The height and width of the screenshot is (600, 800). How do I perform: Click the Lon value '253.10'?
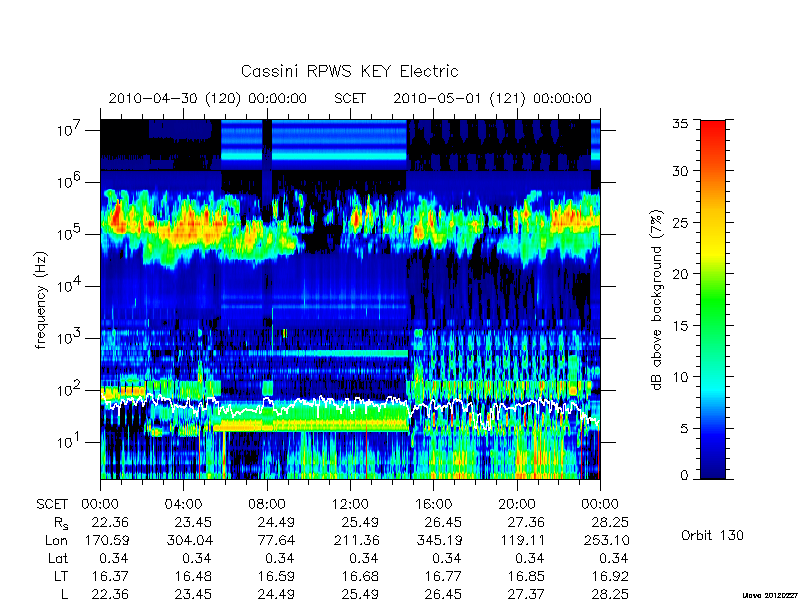(x=606, y=540)
